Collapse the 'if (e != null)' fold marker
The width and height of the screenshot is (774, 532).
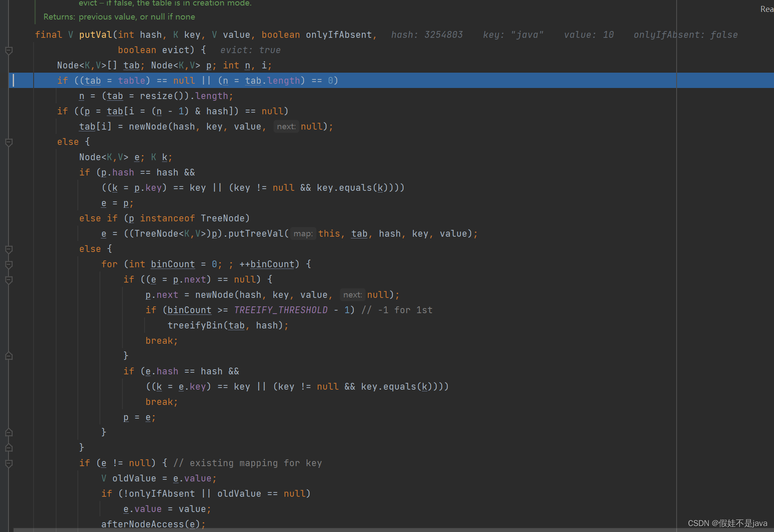tap(9, 464)
